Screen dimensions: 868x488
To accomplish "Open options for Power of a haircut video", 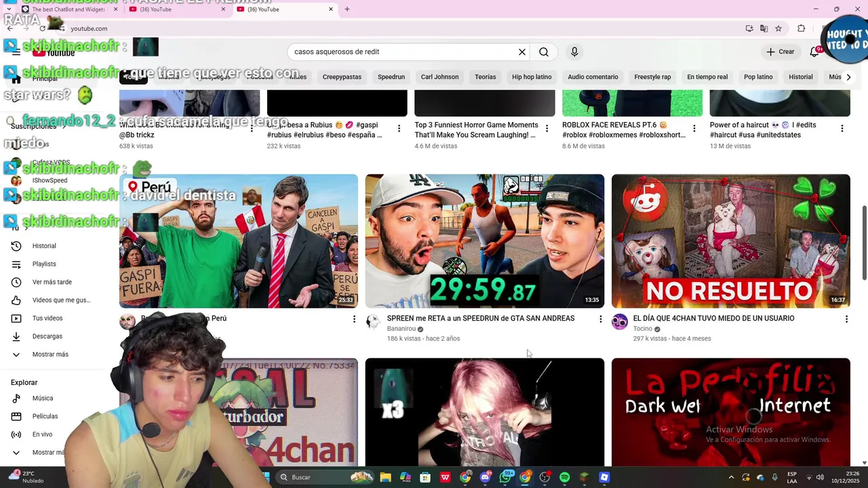I will click(842, 128).
